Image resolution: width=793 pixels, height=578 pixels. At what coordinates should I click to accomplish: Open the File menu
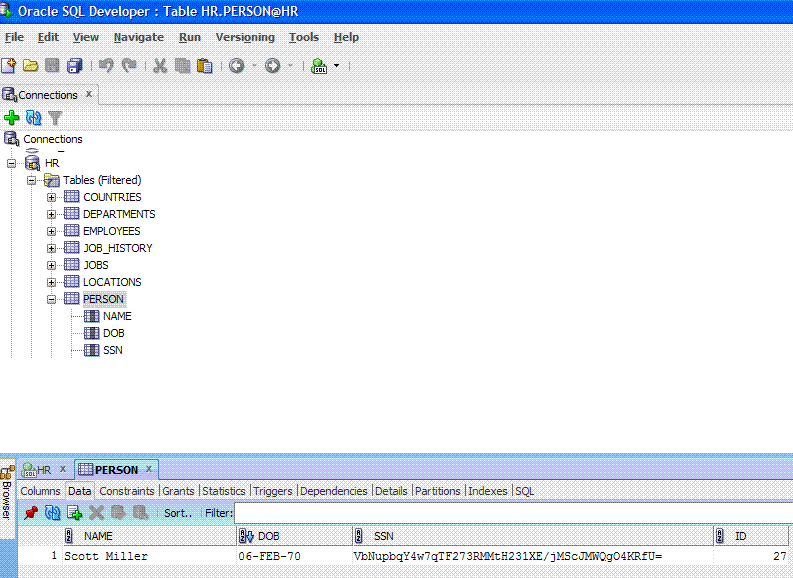coord(14,37)
